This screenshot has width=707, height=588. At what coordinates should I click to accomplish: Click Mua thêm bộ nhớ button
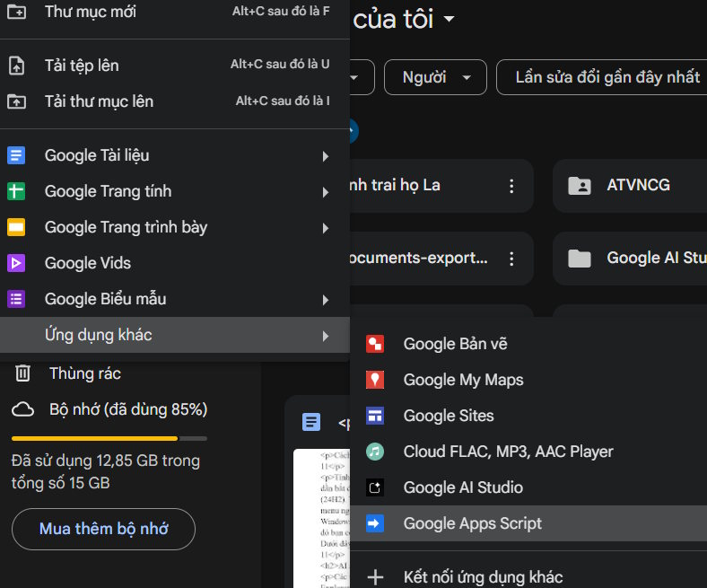pos(103,529)
